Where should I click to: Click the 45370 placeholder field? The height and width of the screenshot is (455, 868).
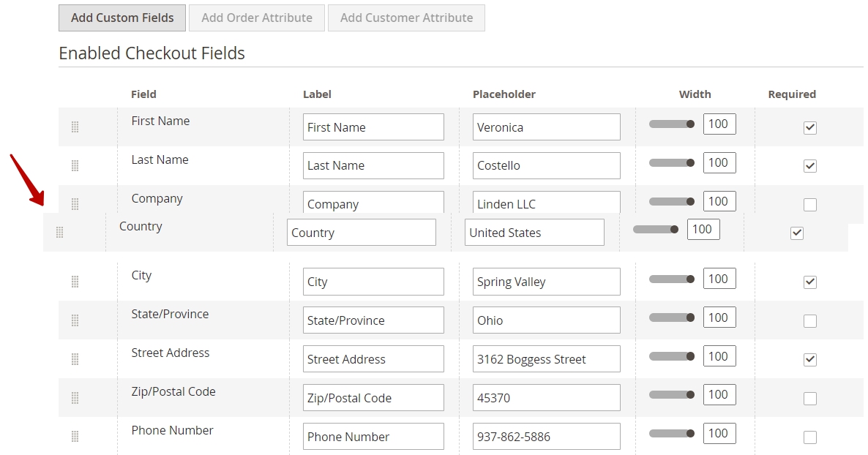547,398
